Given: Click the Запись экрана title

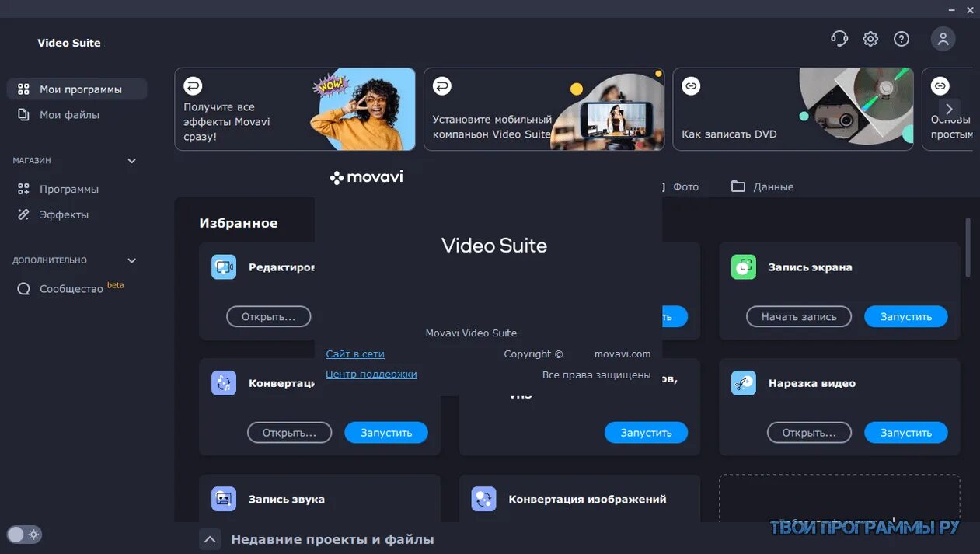Looking at the screenshot, I should click(x=811, y=267).
